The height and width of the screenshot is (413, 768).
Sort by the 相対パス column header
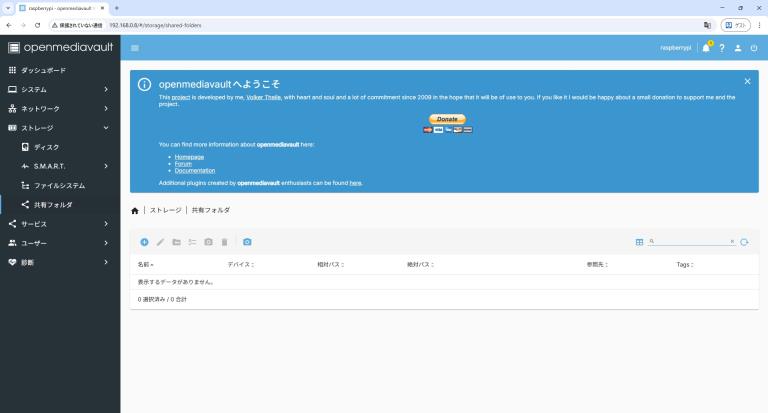330,265
